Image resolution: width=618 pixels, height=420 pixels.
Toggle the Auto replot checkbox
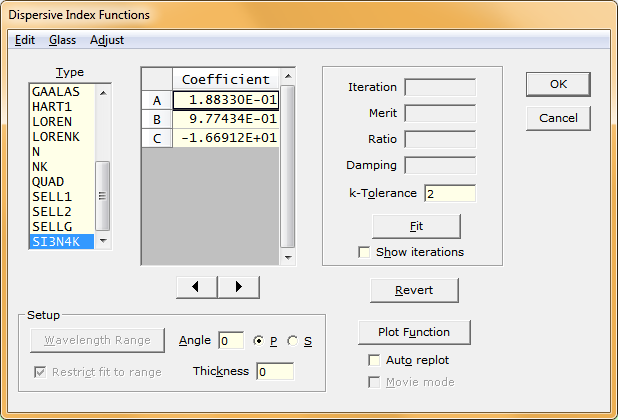coord(374,360)
